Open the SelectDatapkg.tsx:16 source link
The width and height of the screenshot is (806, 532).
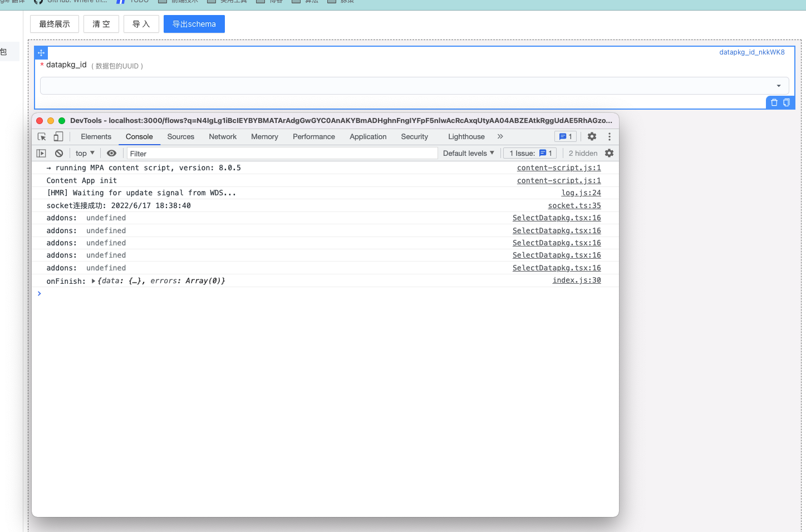pos(556,218)
